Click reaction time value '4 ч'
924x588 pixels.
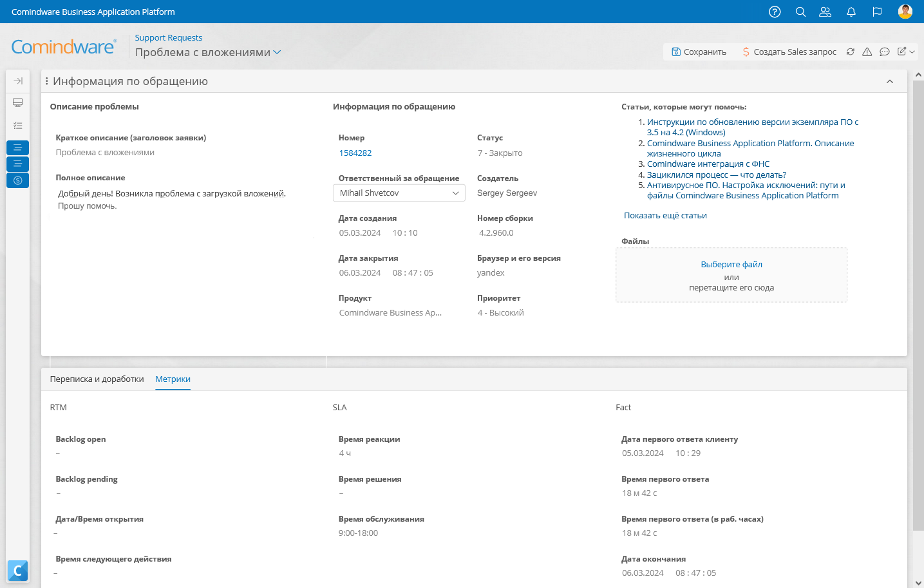click(345, 453)
